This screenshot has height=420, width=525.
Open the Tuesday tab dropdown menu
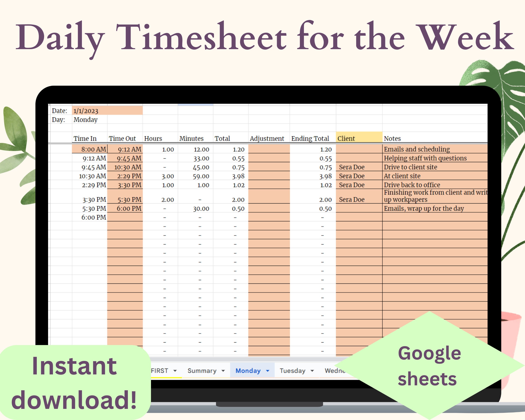click(313, 371)
